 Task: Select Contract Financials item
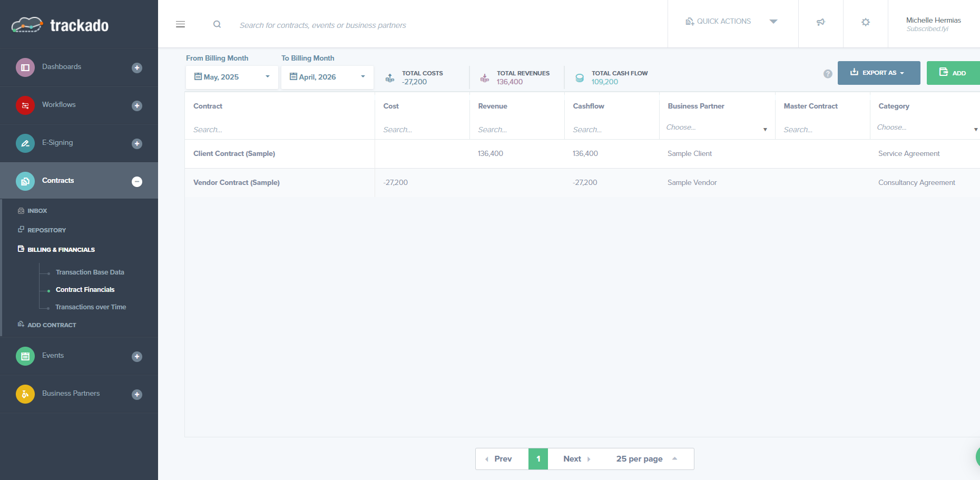point(85,290)
